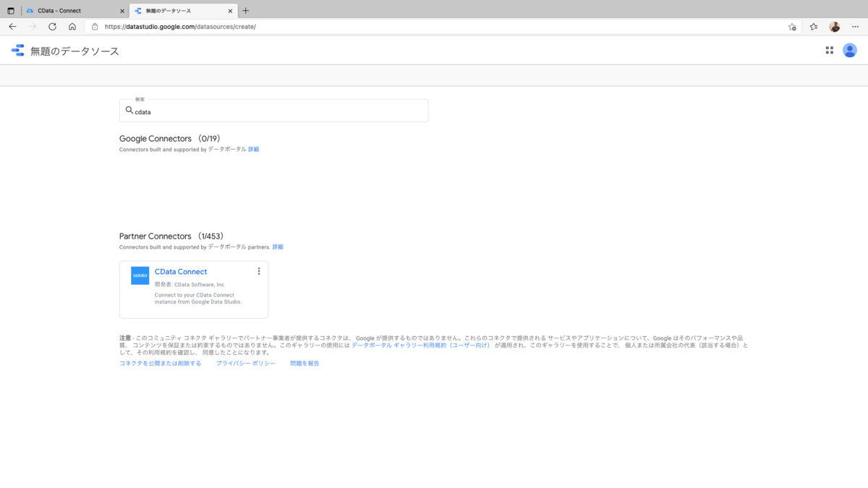The height and width of the screenshot is (488, 868).
Task: Select the 無題のデータソース tab
Action: point(184,11)
